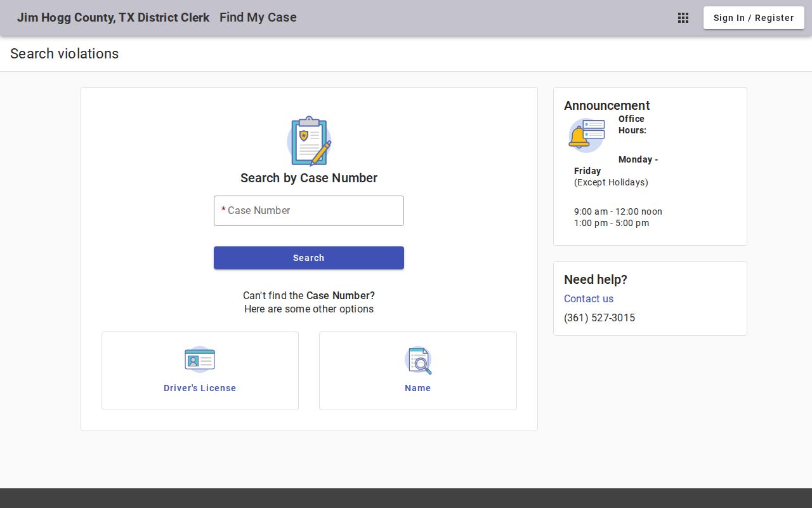Click "Can't find the Case Number?" text
Viewport: 812px width, 508px height.
[x=309, y=296]
